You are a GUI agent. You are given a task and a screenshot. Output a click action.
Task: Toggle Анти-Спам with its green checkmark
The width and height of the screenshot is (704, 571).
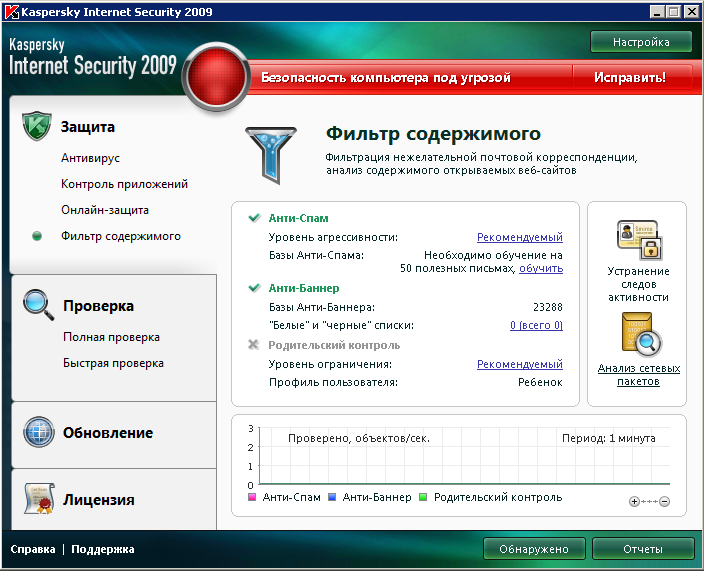tap(254, 218)
